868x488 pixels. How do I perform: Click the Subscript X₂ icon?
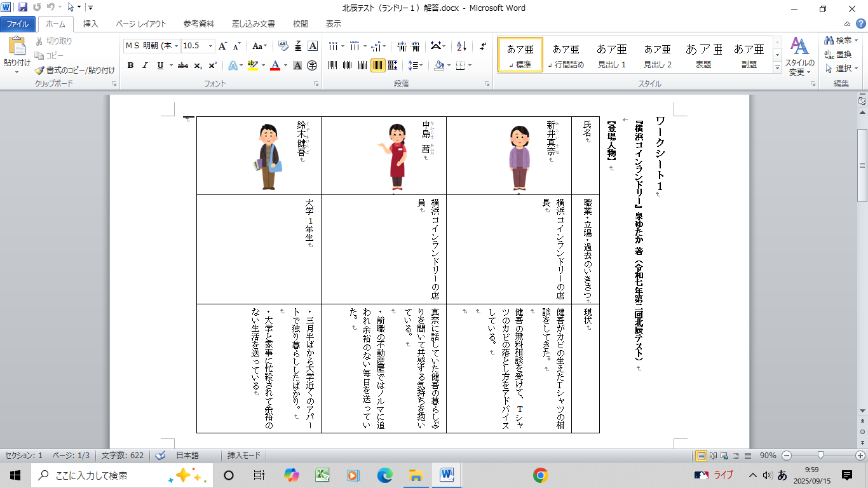(198, 65)
